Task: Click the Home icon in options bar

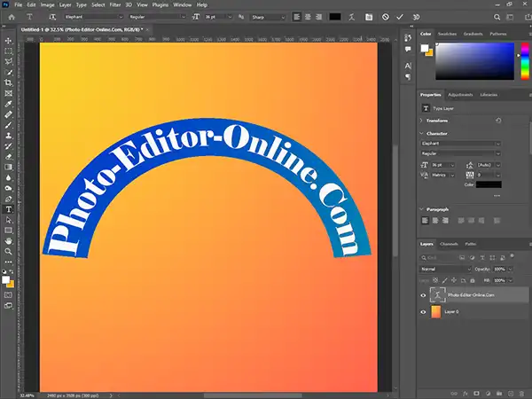Action: coord(12,17)
